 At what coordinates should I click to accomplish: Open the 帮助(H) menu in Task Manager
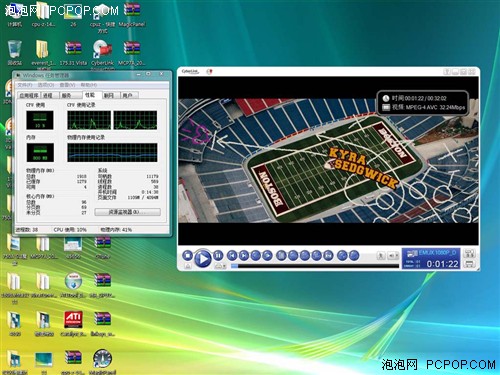89,85
